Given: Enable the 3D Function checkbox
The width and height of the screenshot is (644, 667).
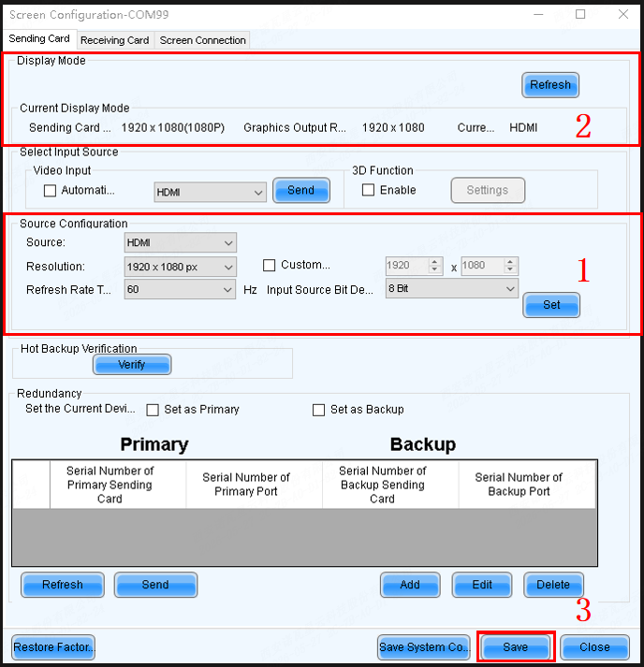Looking at the screenshot, I should 368,190.
